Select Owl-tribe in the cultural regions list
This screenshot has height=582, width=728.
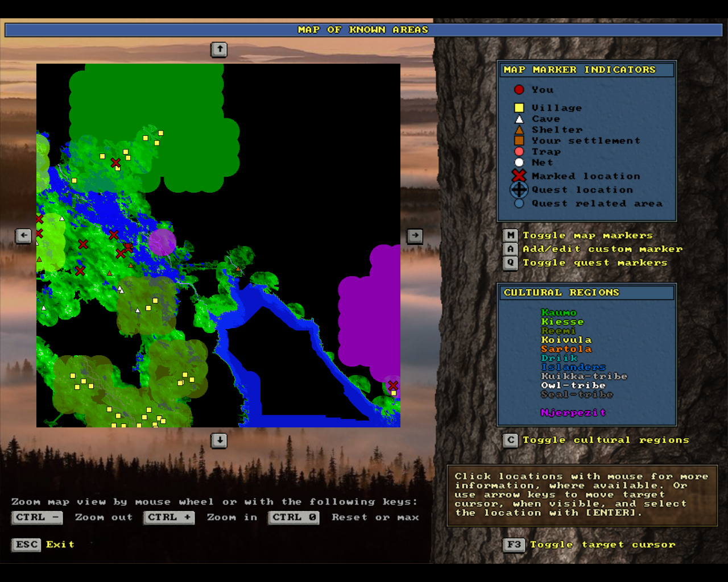573,385
